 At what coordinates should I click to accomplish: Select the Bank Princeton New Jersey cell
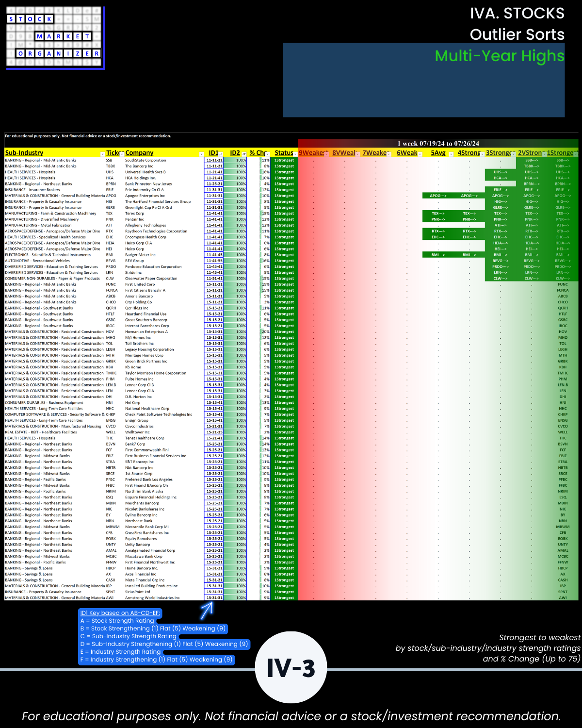(x=164, y=184)
